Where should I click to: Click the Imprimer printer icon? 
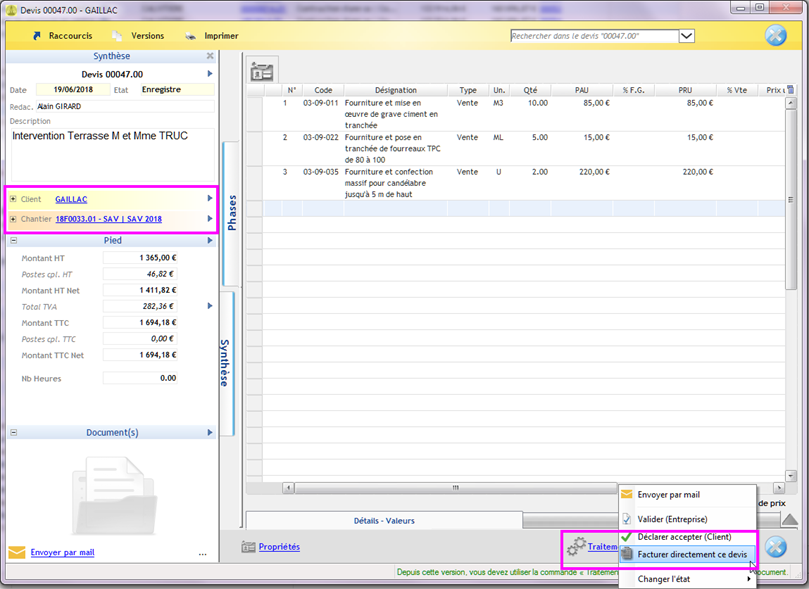pos(191,36)
